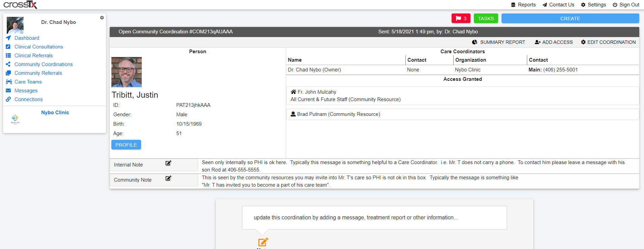Click Justin Tribitt's patient photo

127,72
